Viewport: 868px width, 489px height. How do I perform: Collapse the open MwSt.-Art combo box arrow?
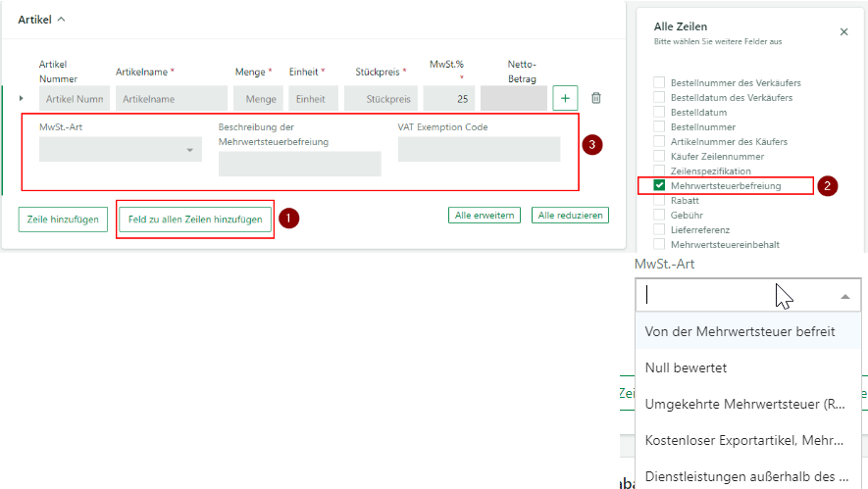844,296
